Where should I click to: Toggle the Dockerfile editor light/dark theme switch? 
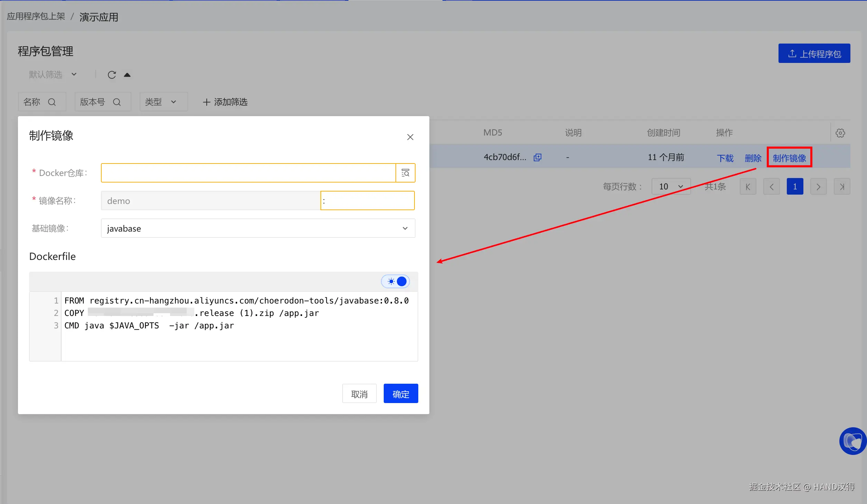tap(395, 282)
